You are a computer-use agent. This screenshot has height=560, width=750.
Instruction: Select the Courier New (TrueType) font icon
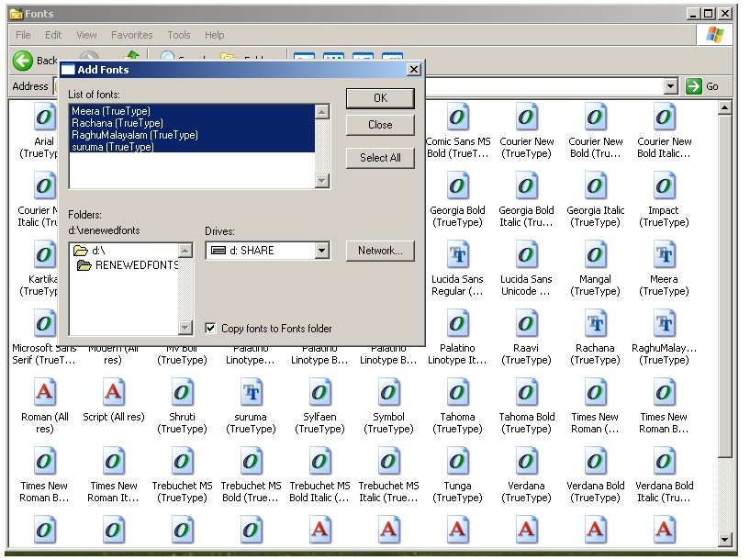[526, 118]
